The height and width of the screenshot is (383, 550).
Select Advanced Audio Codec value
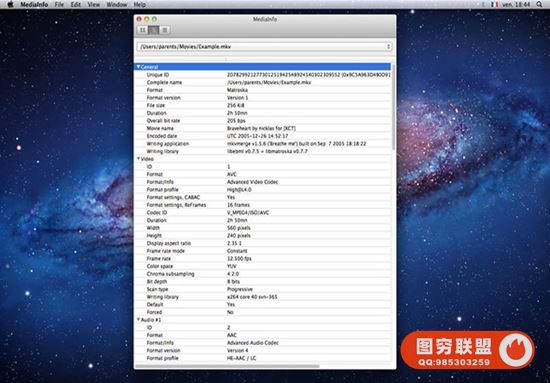(x=253, y=343)
